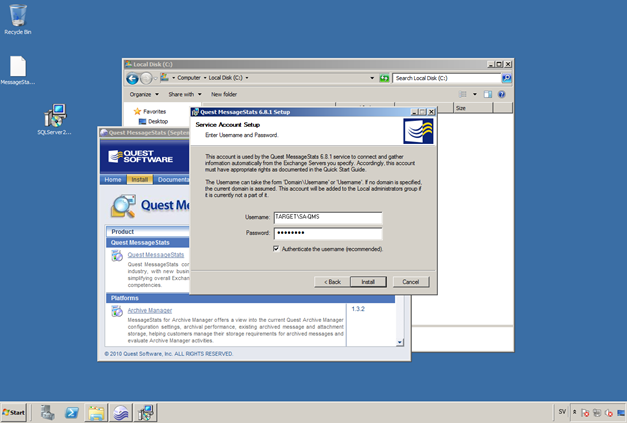Open the Share with dropdown

pos(185,94)
